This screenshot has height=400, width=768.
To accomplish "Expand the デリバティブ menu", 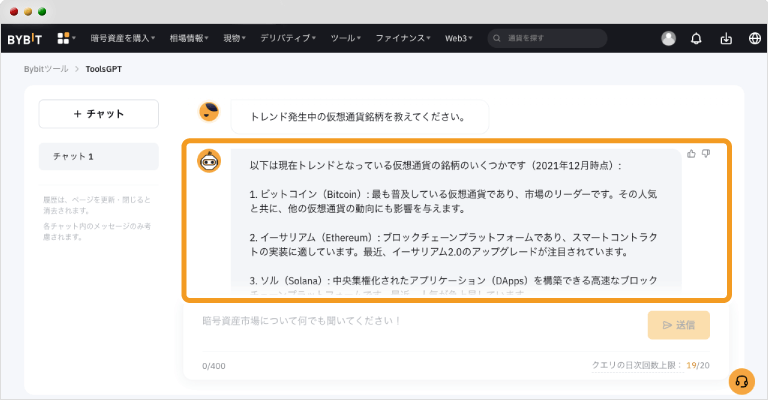I will [x=288, y=38].
